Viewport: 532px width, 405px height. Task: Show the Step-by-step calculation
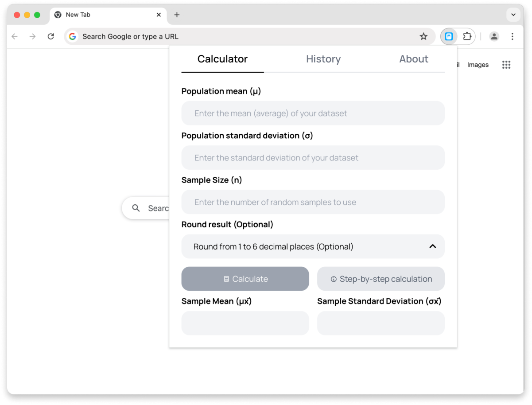point(381,279)
